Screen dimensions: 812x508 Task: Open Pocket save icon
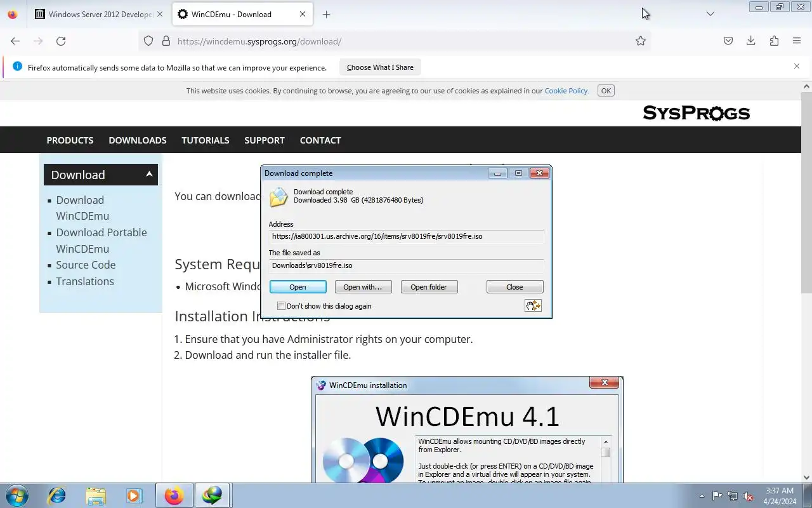coord(728,41)
